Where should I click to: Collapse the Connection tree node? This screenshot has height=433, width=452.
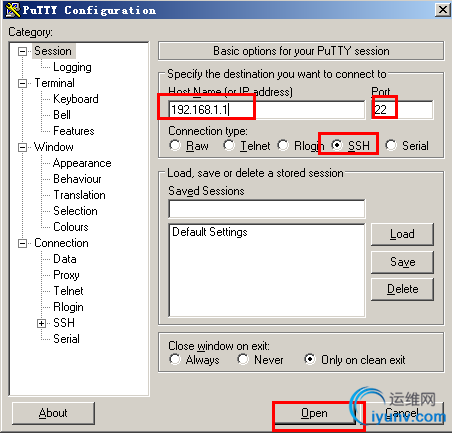pos(22,243)
